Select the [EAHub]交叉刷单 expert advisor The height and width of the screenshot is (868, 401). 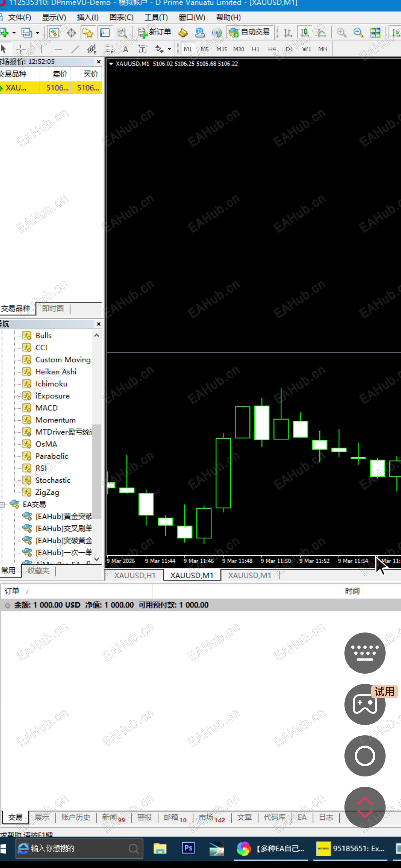click(64, 528)
